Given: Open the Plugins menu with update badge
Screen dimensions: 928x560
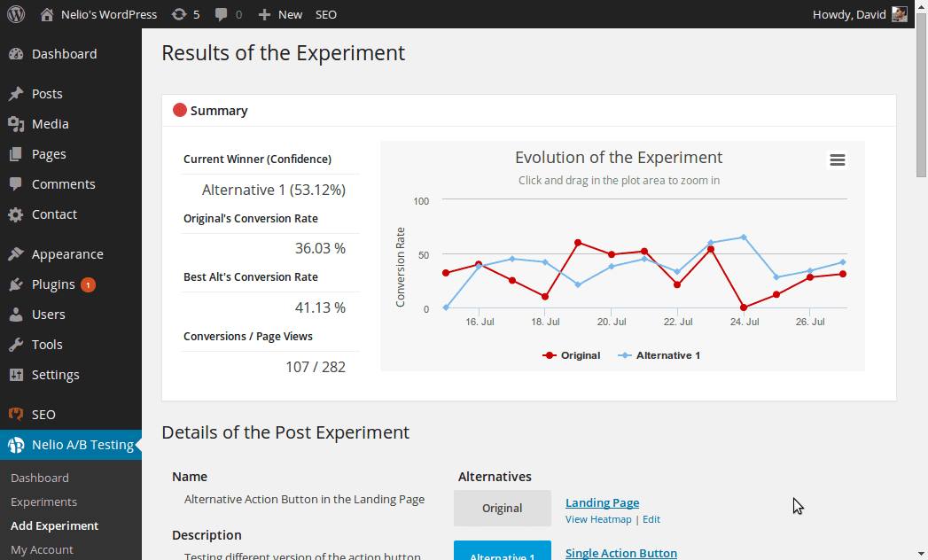Looking at the screenshot, I should (x=53, y=284).
